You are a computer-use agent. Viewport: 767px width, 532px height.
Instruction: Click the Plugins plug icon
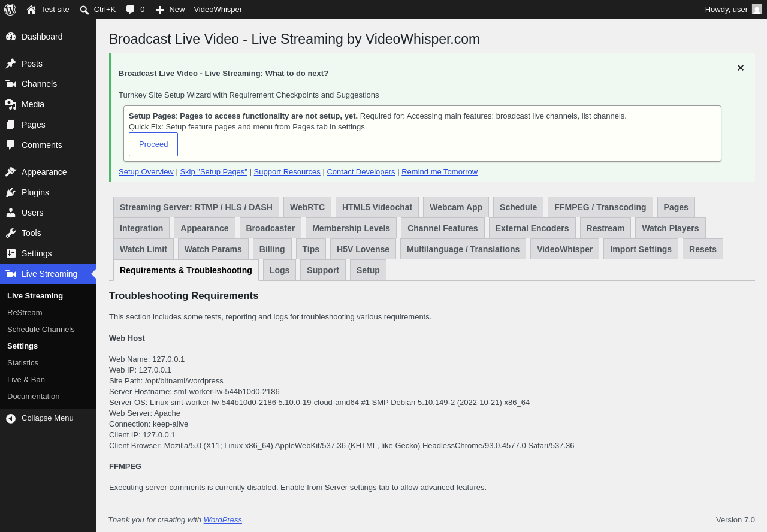click(x=11, y=192)
